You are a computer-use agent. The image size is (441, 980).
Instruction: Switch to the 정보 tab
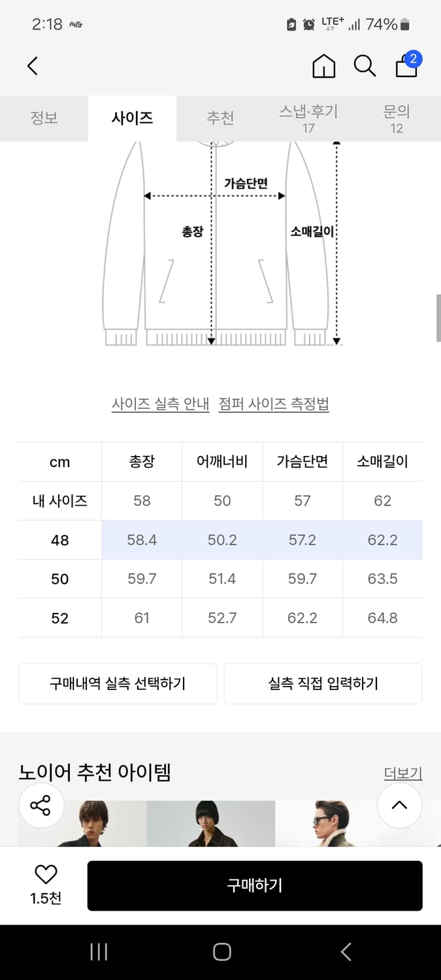click(x=44, y=118)
